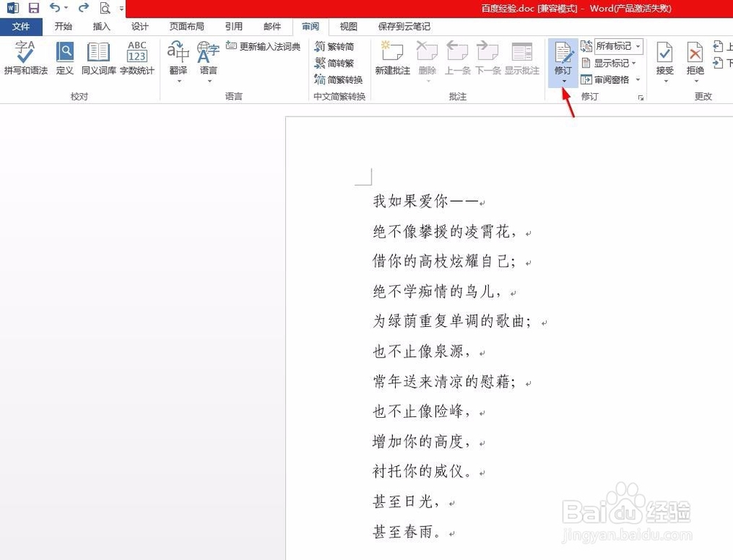
Task: Toggle 修订 track changes on
Action: pyautogui.click(x=563, y=57)
